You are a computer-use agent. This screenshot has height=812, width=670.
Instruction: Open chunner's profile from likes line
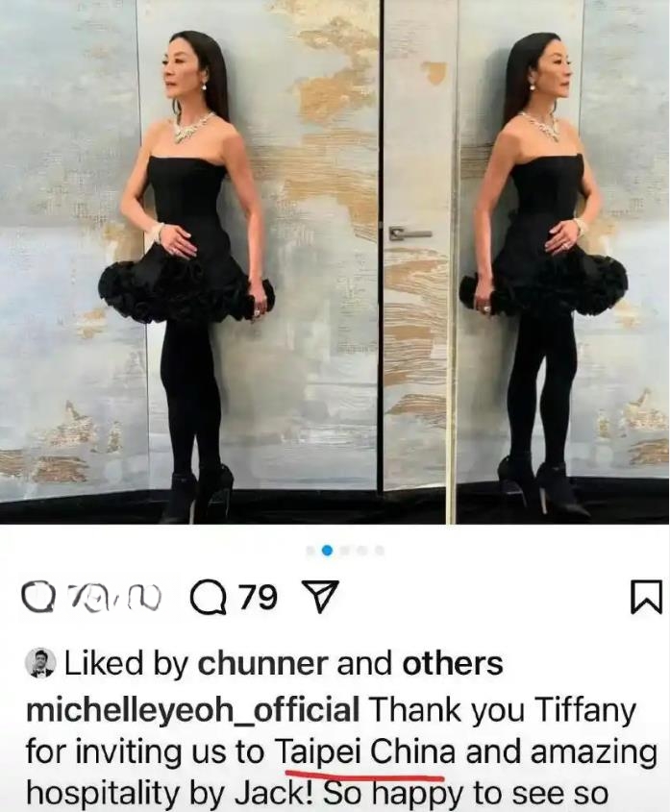click(262, 663)
